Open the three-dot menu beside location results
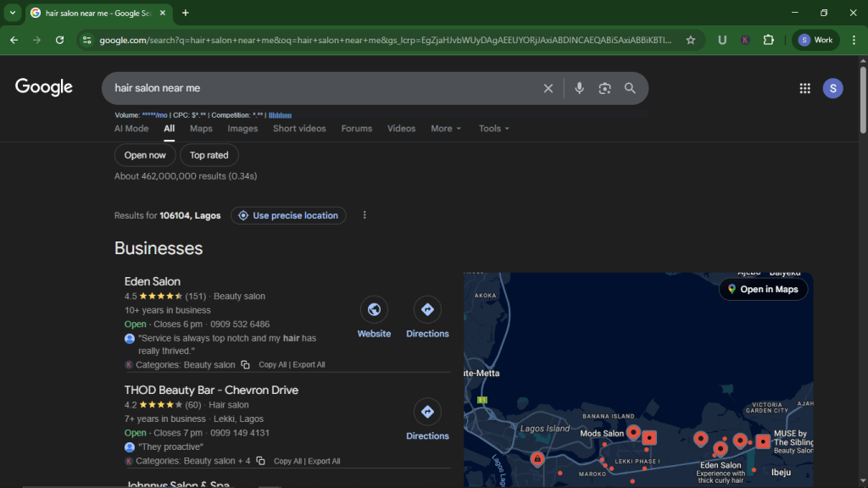This screenshot has height=488, width=868. (x=364, y=215)
